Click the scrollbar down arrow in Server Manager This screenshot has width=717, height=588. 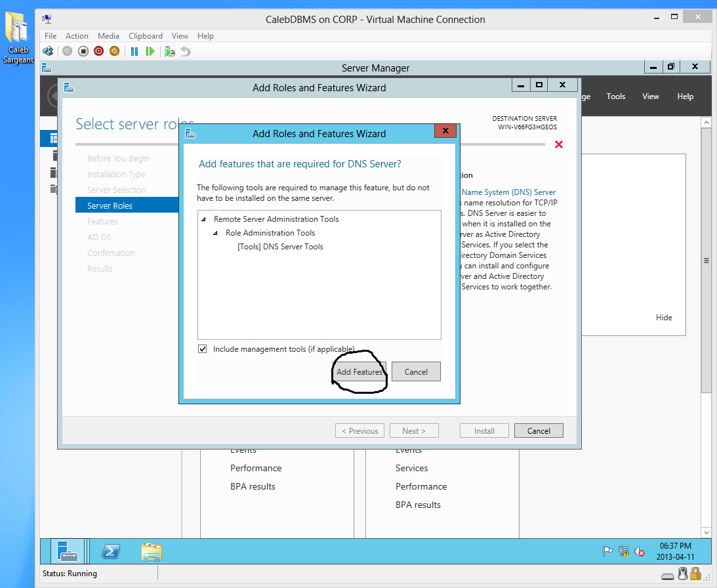pos(706,532)
